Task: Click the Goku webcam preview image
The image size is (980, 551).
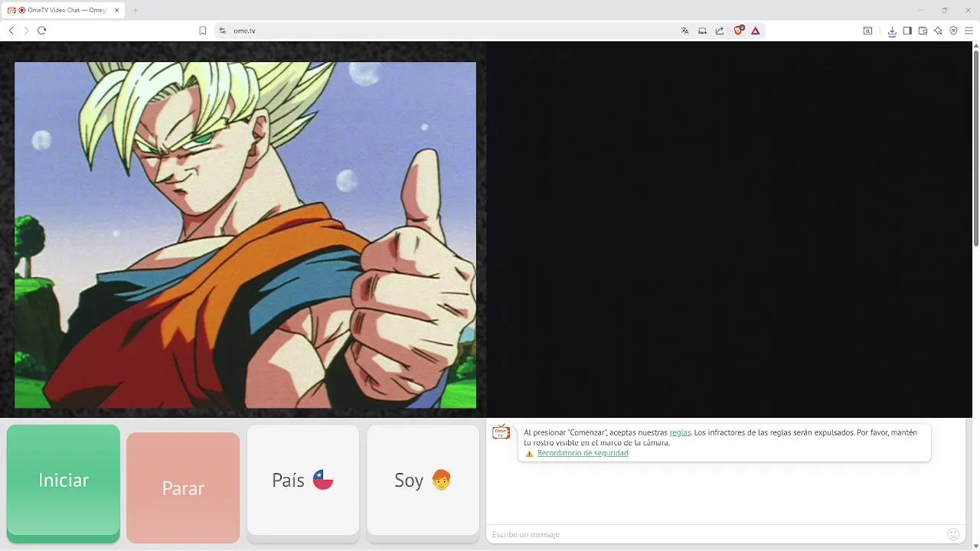Action: 245,235
